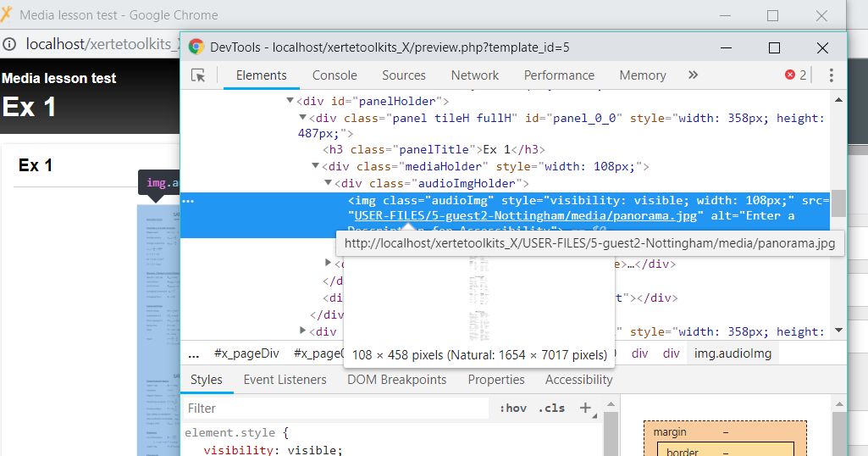Switch to Network tab
The image size is (868, 456).
(x=474, y=75)
